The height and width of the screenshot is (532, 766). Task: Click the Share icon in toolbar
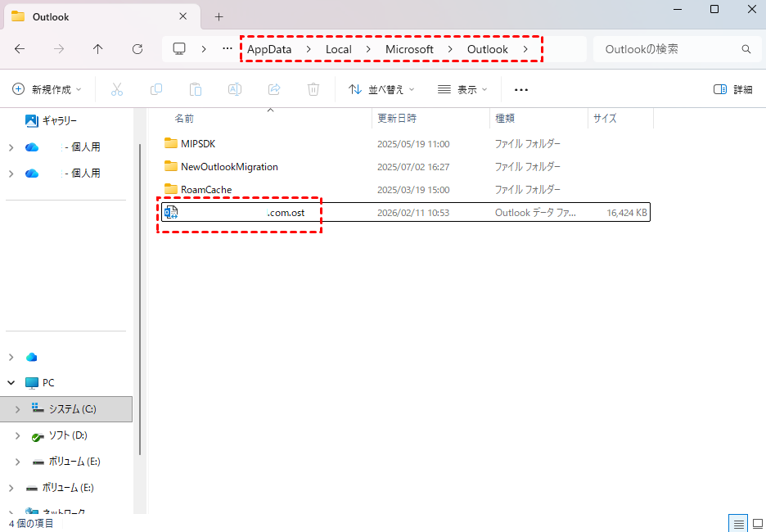274,89
